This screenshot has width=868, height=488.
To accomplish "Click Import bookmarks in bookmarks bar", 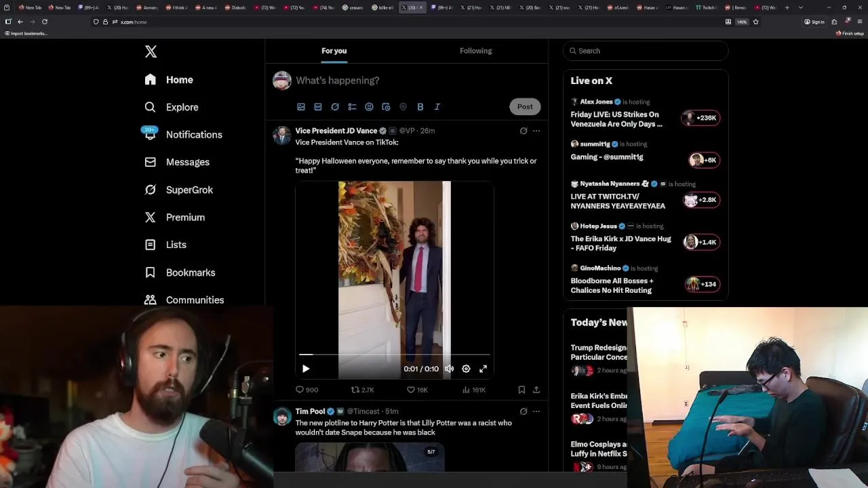I will point(26,33).
